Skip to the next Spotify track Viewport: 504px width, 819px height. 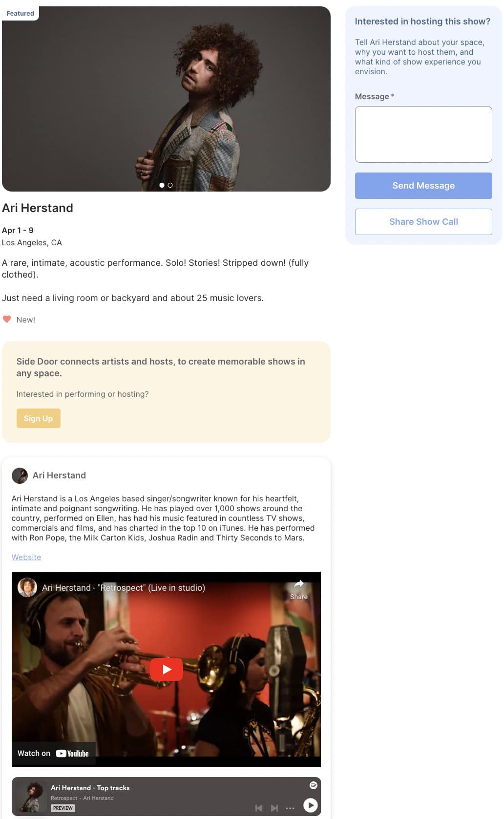pos(274,808)
